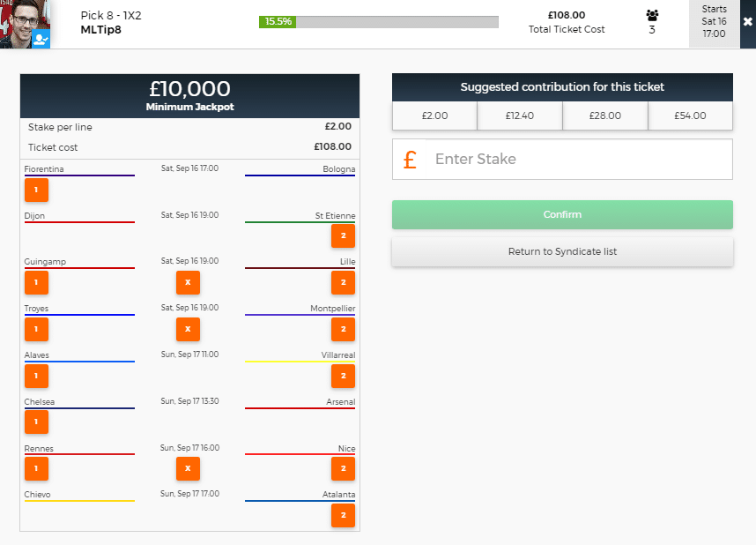The height and width of the screenshot is (545, 756).
Task: Open the MLTip8 profile avatar
Action: [x=22, y=21]
